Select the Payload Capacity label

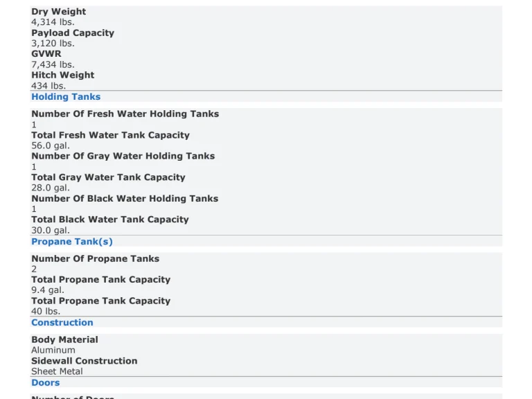click(73, 33)
